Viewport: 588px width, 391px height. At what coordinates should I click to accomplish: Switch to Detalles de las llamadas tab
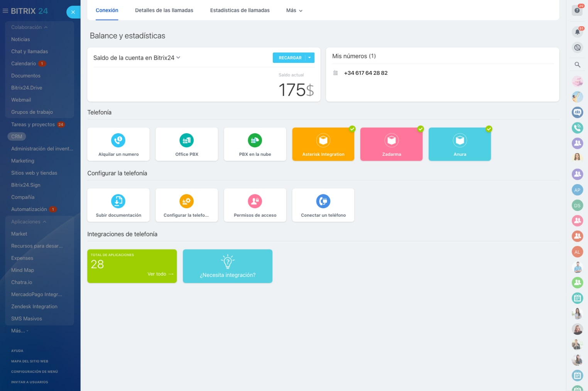coord(164,10)
